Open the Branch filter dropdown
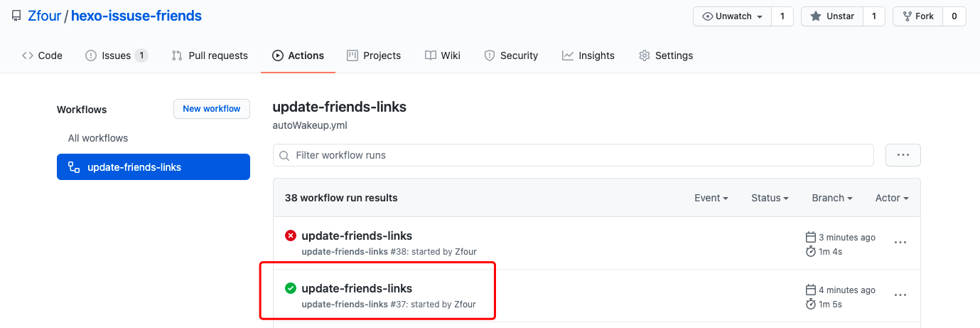The image size is (980, 328). point(831,198)
